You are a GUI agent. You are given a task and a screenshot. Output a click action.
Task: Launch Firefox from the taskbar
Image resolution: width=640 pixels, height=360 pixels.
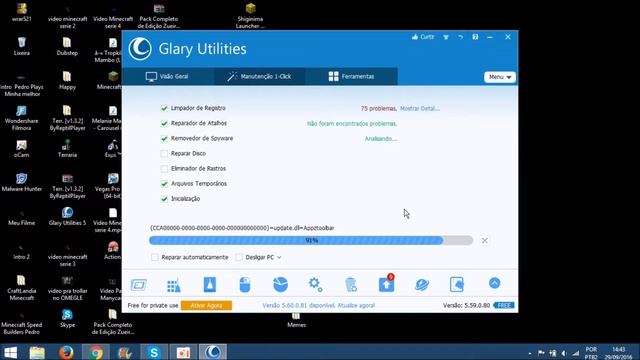tap(66, 352)
